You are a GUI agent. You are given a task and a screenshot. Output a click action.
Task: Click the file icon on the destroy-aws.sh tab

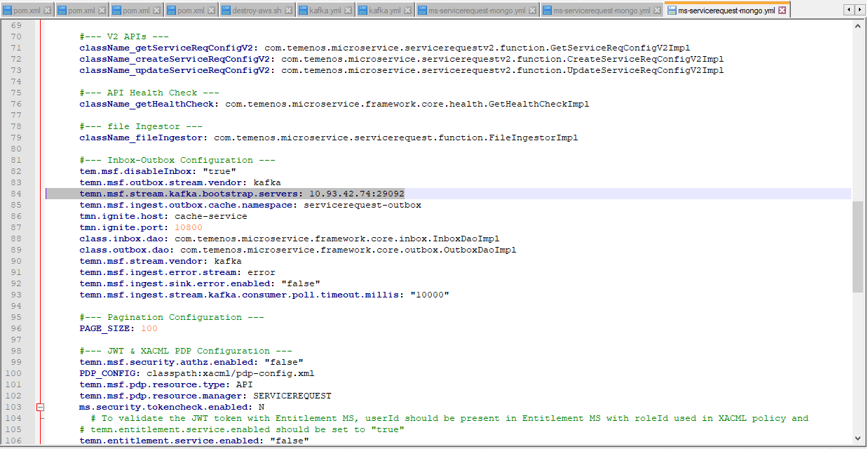tap(227, 11)
